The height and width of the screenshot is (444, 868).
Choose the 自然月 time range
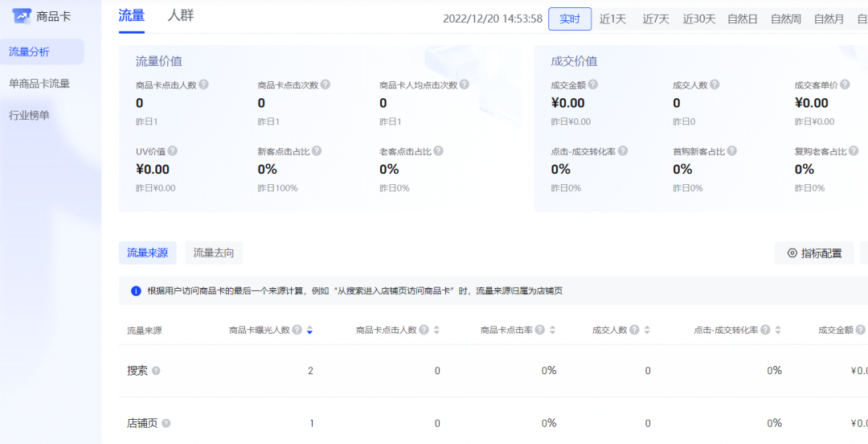tap(829, 18)
